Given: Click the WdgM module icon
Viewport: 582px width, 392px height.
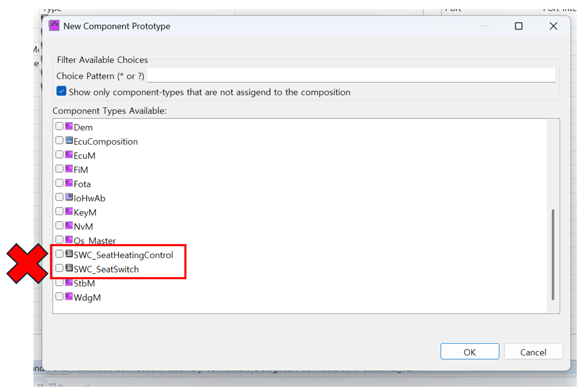Looking at the screenshot, I should pyautogui.click(x=69, y=297).
